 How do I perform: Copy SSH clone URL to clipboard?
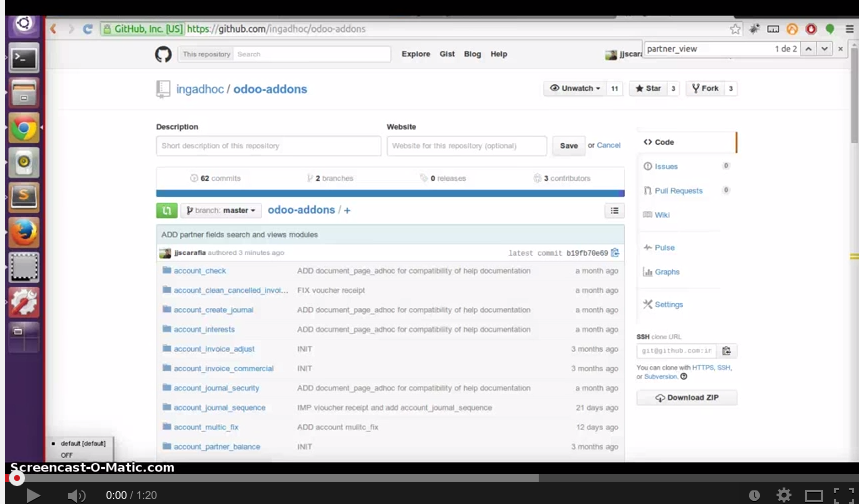727,351
